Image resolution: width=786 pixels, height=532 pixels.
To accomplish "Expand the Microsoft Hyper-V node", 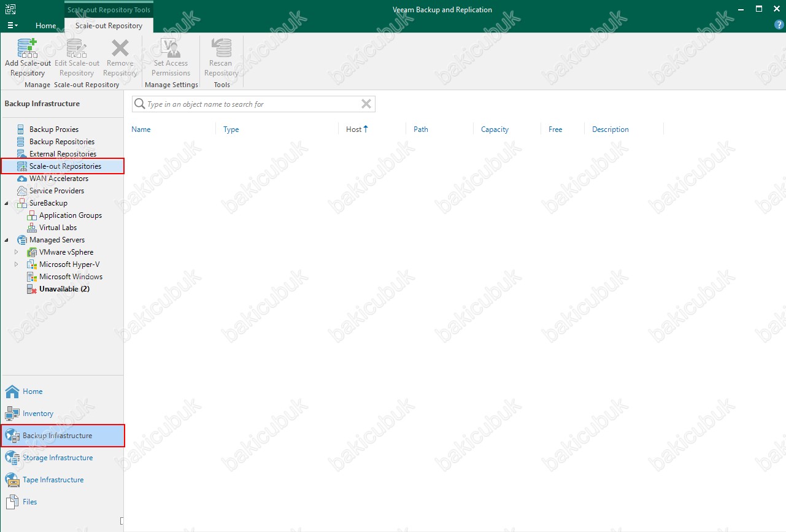I will [x=17, y=264].
